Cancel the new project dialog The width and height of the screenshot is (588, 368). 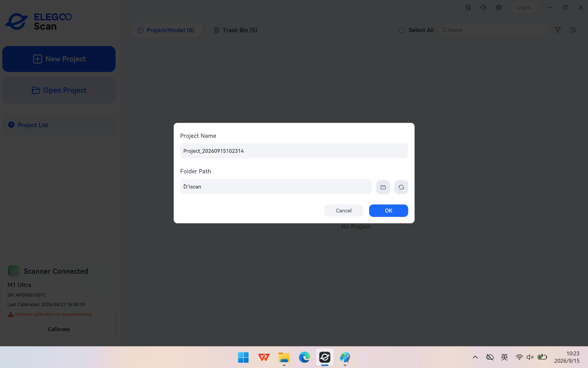pyautogui.click(x=344, y=210)
